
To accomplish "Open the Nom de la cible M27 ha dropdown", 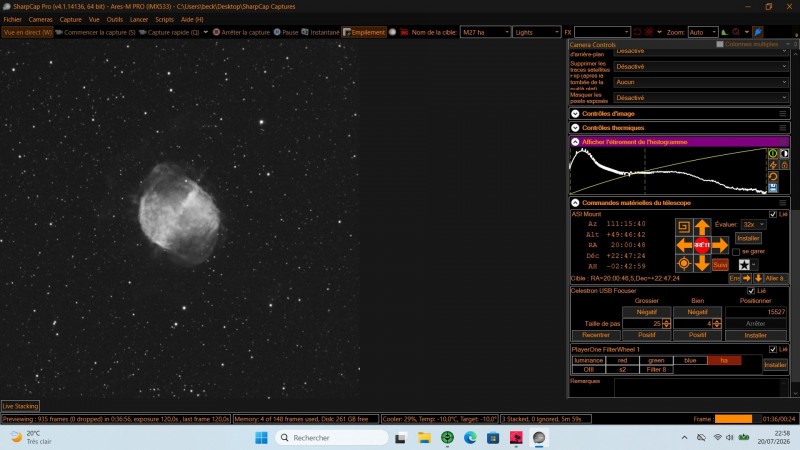I will (485, 32).
